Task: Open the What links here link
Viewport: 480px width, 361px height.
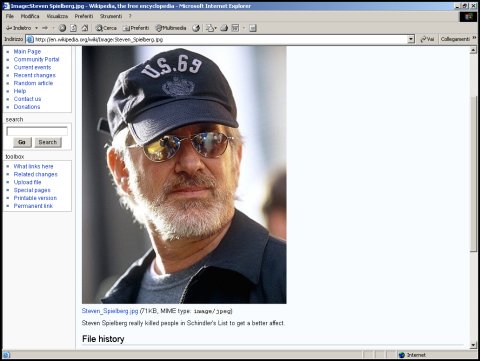Action: tap(33, 166)
